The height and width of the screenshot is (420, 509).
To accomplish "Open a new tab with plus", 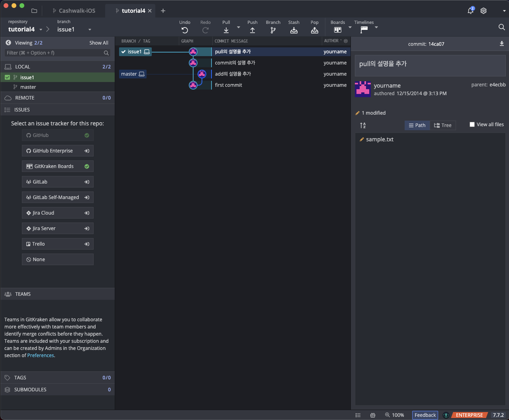I will [x=163, y=11].
